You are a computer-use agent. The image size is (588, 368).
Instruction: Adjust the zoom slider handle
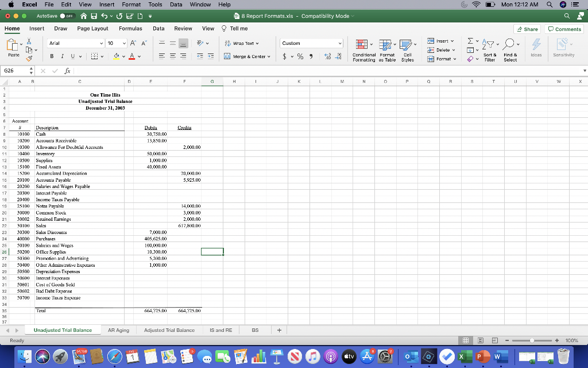click(x=532, y=340)
